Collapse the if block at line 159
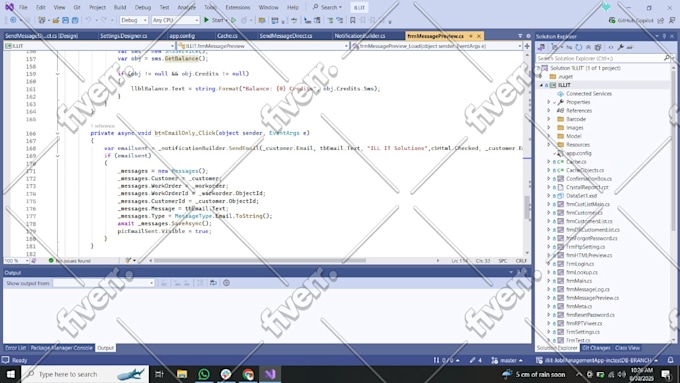The width and height of the screenshot is (680, 383). coord(57,74)
